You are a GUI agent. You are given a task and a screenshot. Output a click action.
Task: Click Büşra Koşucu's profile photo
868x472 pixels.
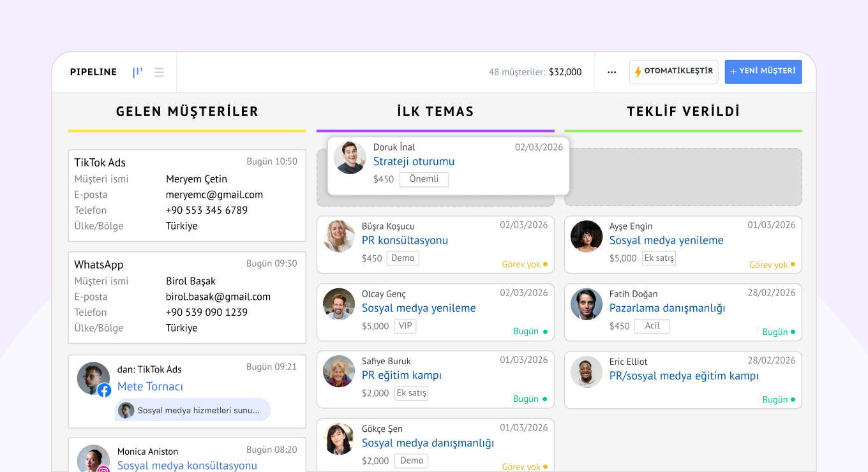339,237
